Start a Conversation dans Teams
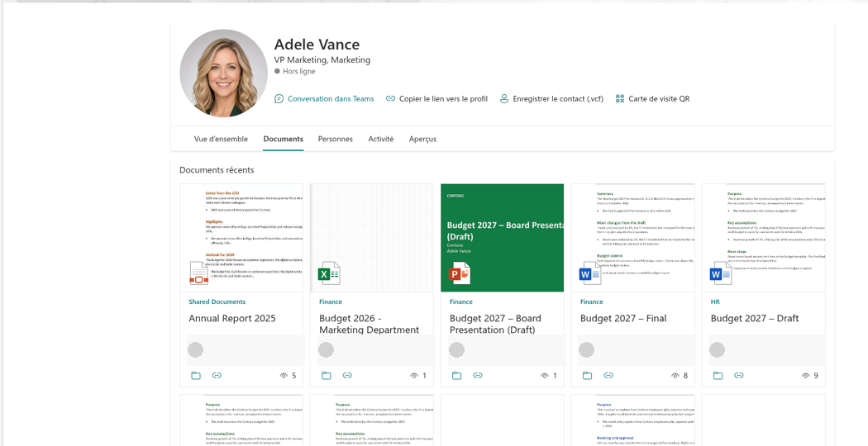 (x=324, y=99)
